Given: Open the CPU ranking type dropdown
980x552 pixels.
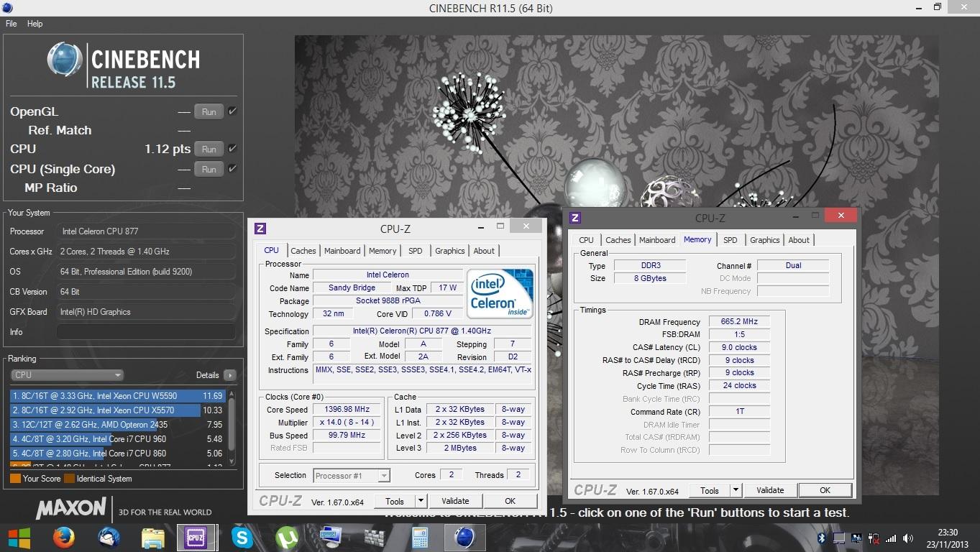Looking at the screenshot, I should (67, 375).
